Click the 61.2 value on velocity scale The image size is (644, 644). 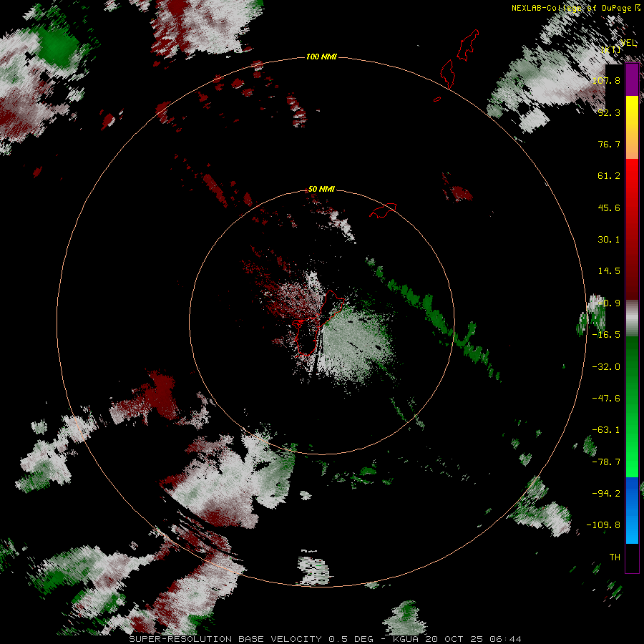609,176
